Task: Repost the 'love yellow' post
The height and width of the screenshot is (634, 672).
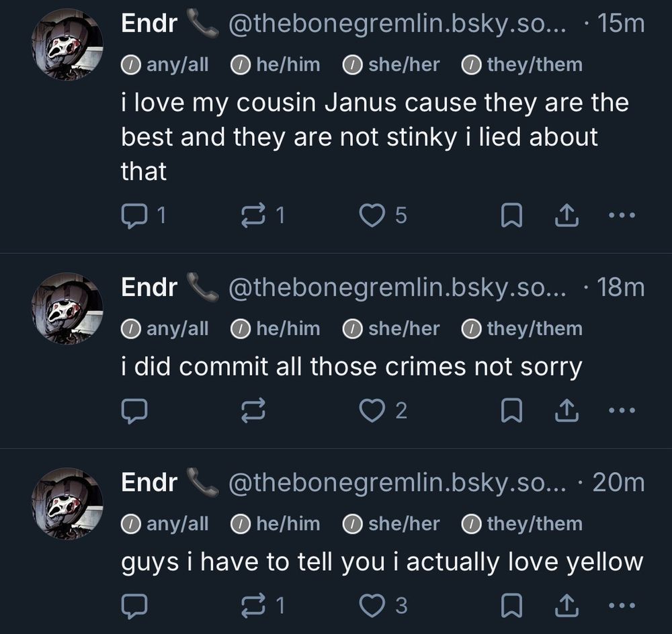Action: [253, 606]
